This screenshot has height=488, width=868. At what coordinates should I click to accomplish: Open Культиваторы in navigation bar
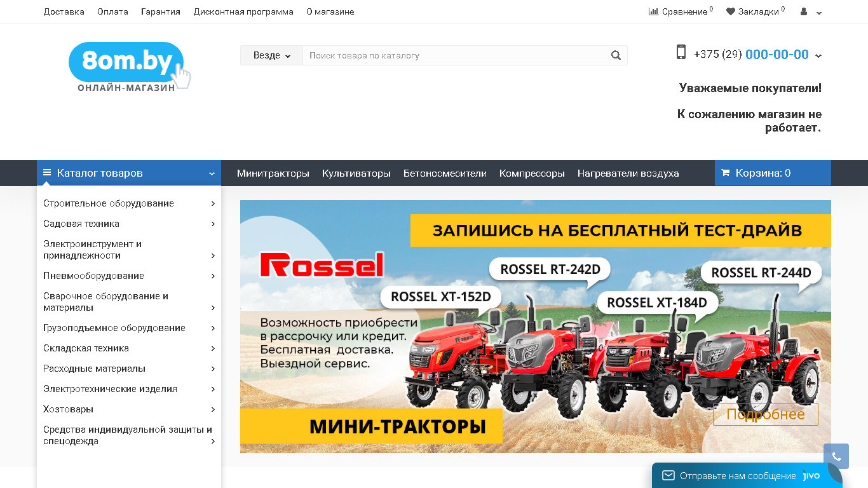point(356,173)
